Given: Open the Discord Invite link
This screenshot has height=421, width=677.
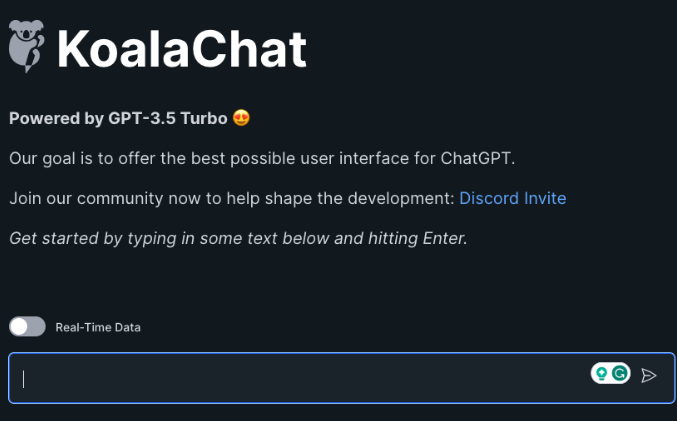Looking at the screenshot, I should (512, 198).
